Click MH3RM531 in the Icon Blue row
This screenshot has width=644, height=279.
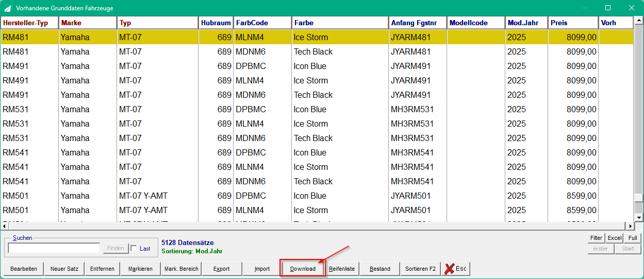(x=412, y=109)
